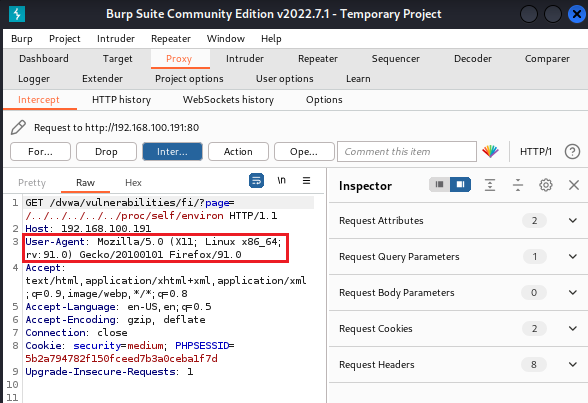Open the proxy Options sub-tab

(x=324, y=100)
